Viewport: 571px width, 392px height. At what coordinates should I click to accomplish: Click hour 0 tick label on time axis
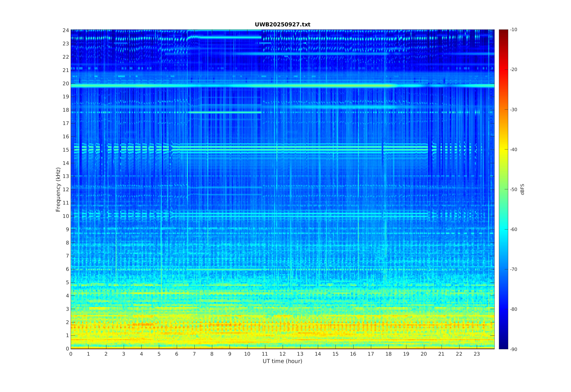[x=71, y=354]
